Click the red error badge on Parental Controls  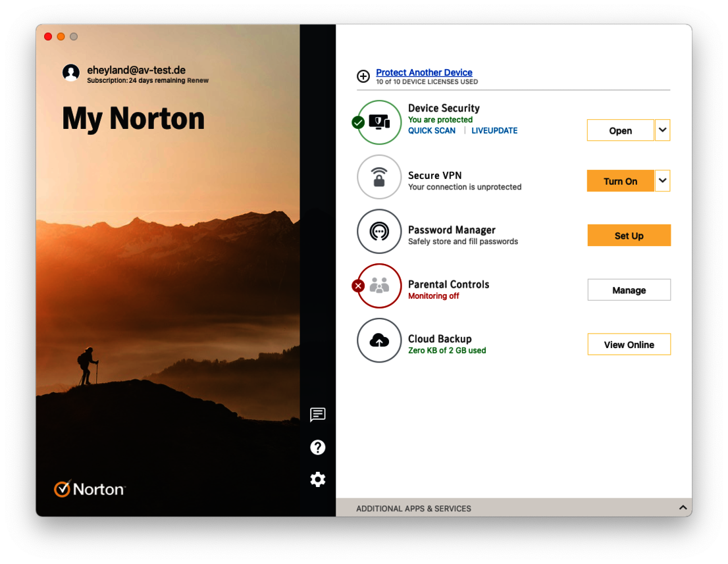tap(358, 286)
